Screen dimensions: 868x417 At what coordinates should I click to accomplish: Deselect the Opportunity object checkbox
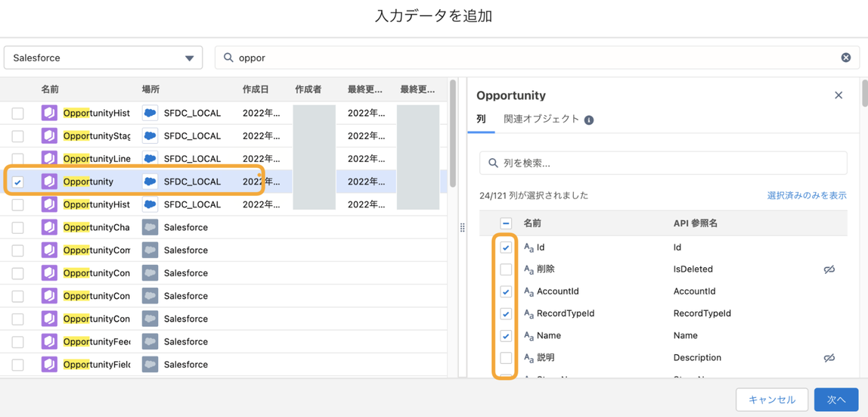click(x=18, y=182)
